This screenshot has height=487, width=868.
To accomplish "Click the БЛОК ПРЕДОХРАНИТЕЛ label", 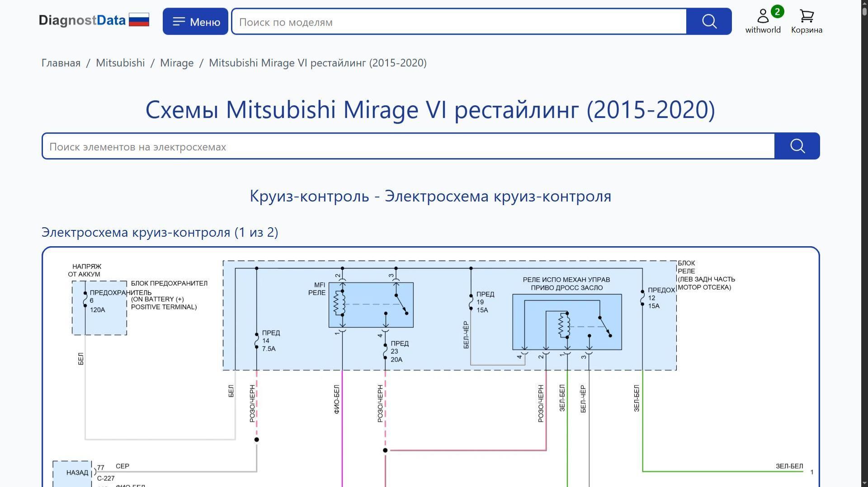I will (x=169, y=283).
